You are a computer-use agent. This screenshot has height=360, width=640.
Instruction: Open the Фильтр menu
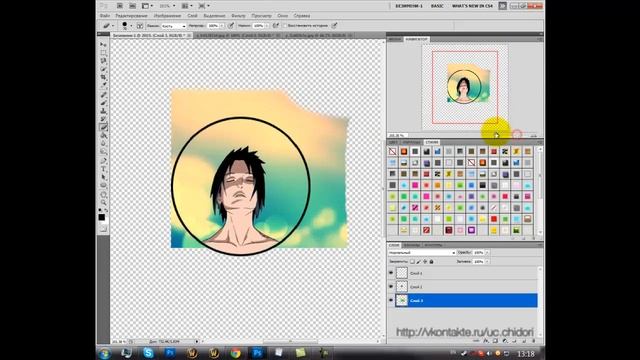point(238,16)
